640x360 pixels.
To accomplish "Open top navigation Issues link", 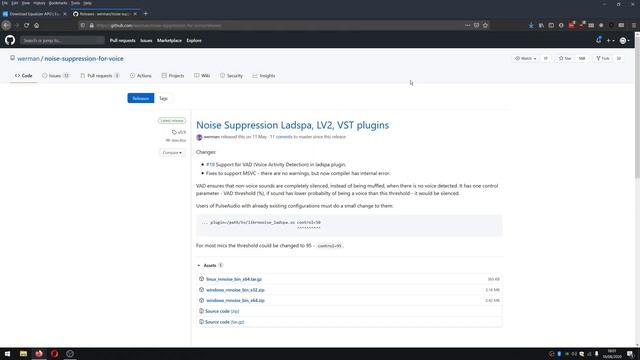I will pos(146,40).
